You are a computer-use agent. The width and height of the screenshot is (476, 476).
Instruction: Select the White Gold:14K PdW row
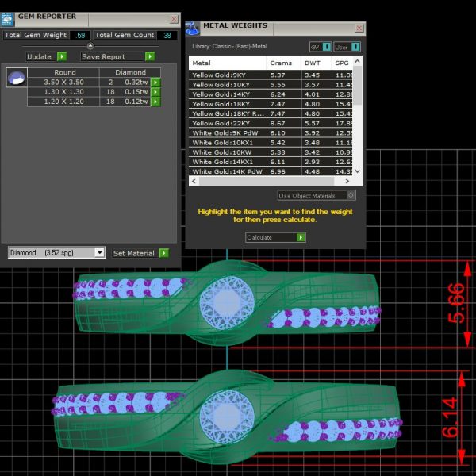point(271,171)
